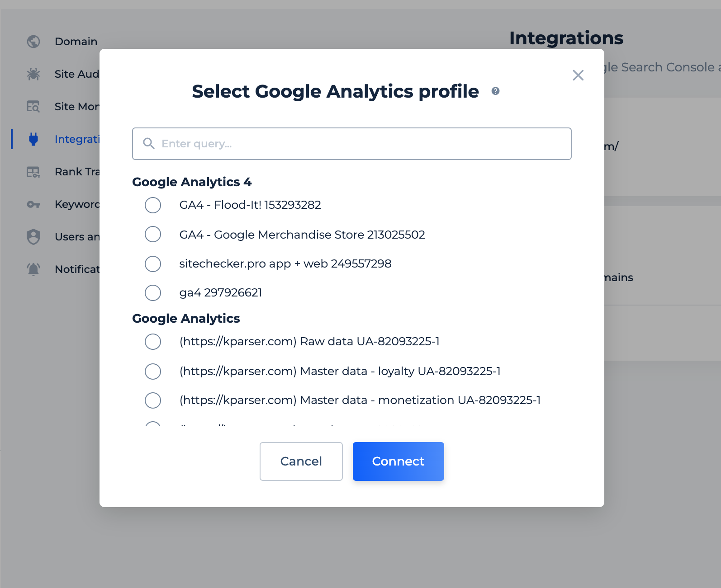
Task: Click the sitechecker.pro app + web 249557298 label
Action: pyautogui.click(x=285, y=264)
